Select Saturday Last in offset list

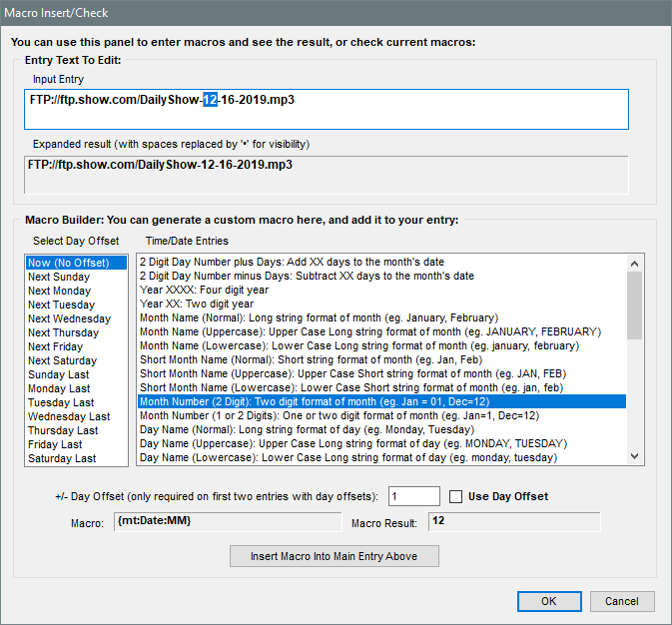[x=62, y=458]
